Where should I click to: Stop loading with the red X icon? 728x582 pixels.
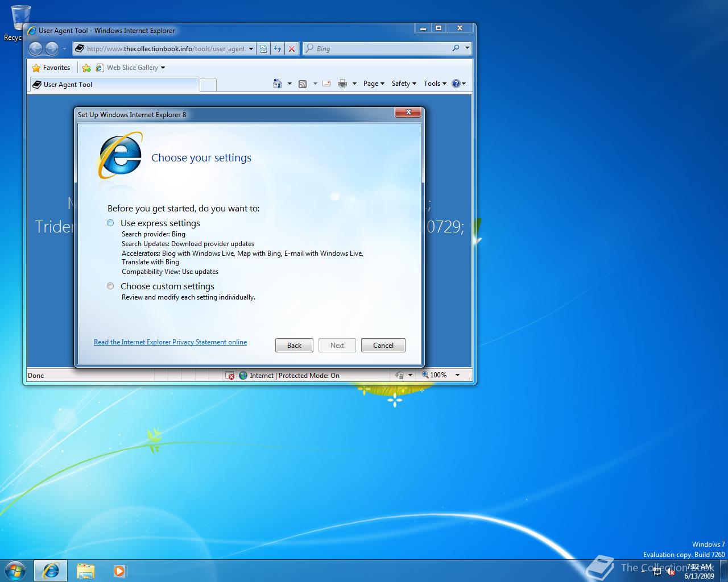(x=292, y=49)
